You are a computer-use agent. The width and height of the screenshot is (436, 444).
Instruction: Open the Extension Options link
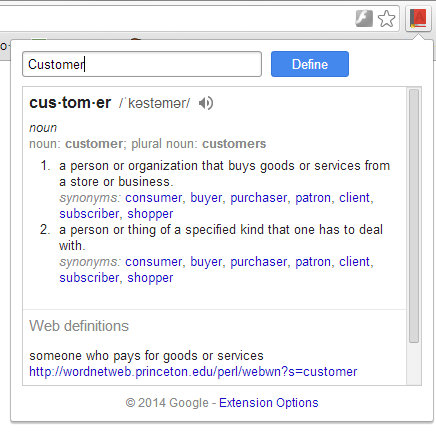coord(269,403)
